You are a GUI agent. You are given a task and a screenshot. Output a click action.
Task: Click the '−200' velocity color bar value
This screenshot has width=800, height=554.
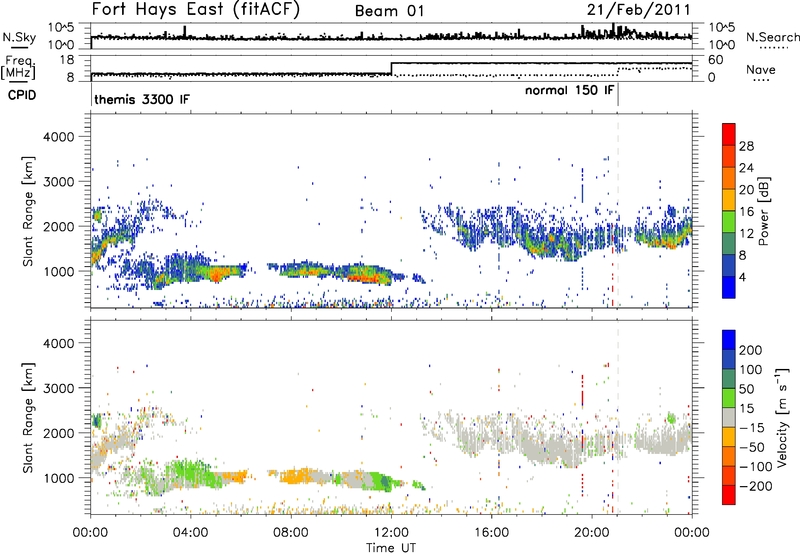[758, 486]
